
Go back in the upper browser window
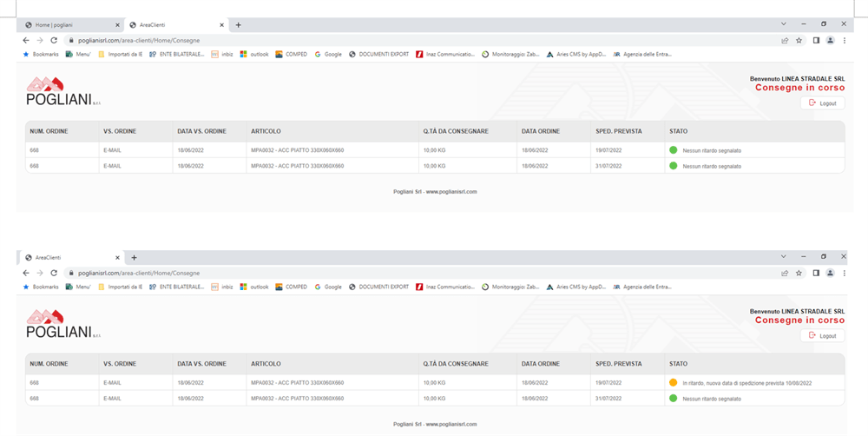click(26, 40)
